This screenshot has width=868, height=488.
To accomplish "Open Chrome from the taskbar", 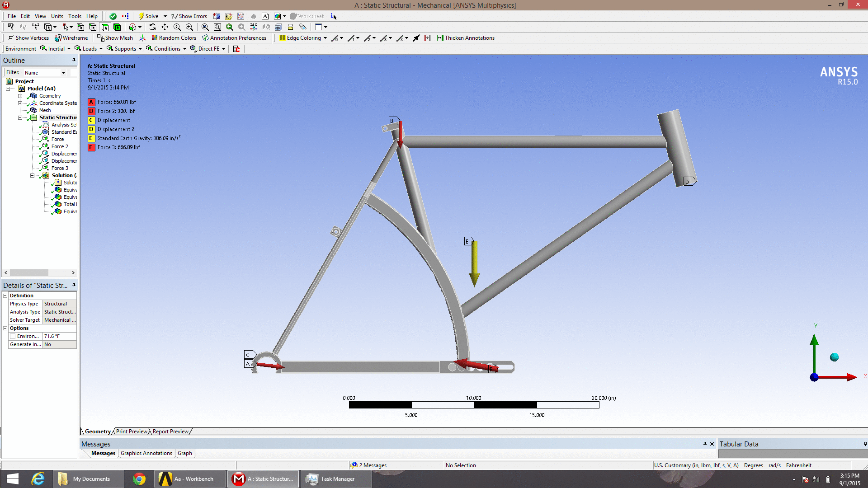I will (139, 479).
